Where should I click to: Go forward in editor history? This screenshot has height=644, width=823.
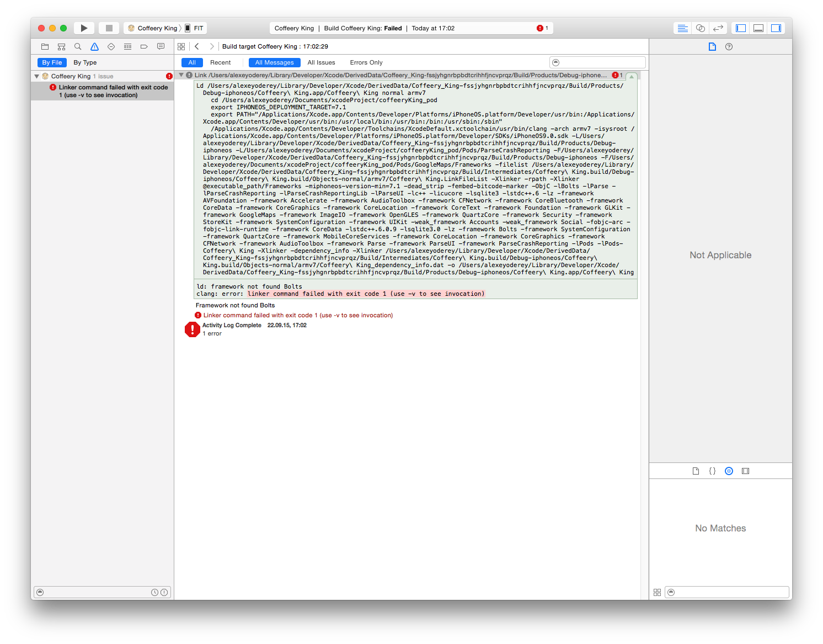212,47
